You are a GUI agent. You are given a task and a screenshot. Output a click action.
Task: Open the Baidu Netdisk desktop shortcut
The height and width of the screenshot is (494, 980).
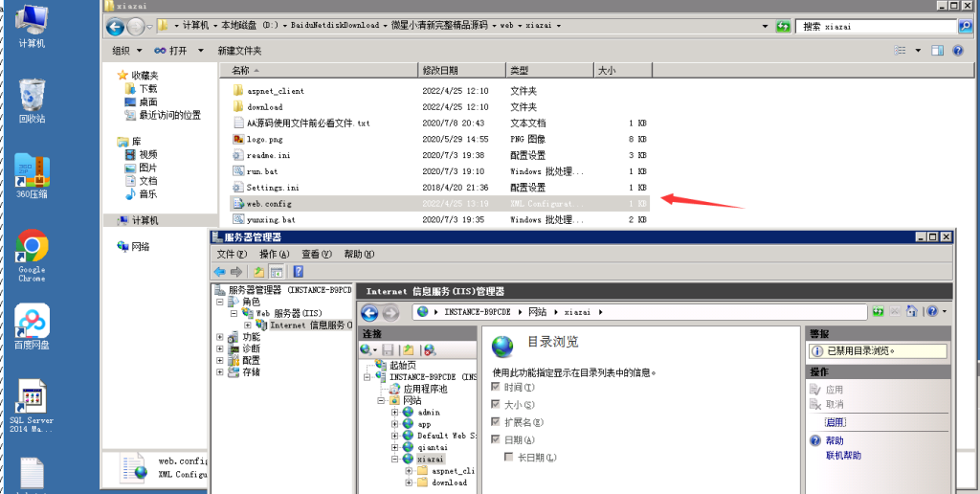32,326
